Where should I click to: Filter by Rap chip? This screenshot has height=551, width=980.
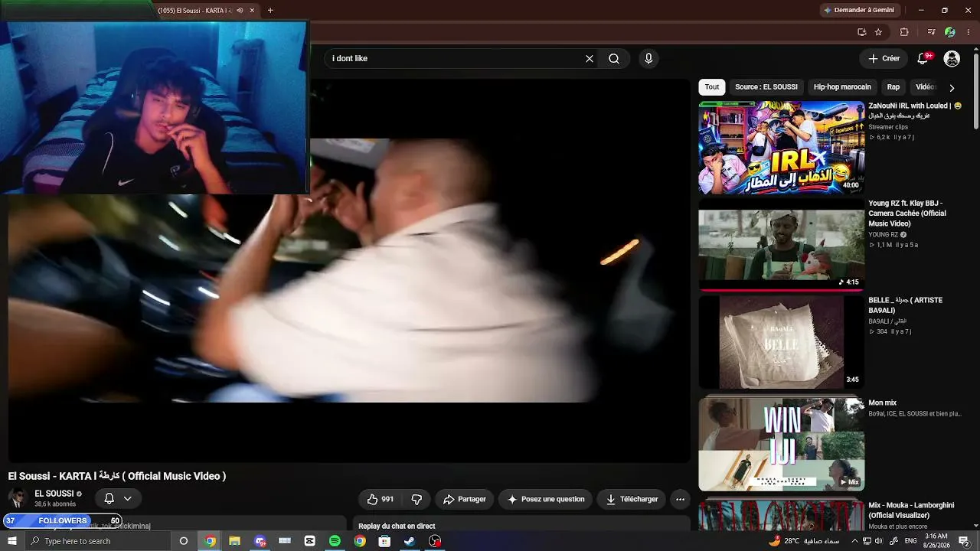point(893,87)
